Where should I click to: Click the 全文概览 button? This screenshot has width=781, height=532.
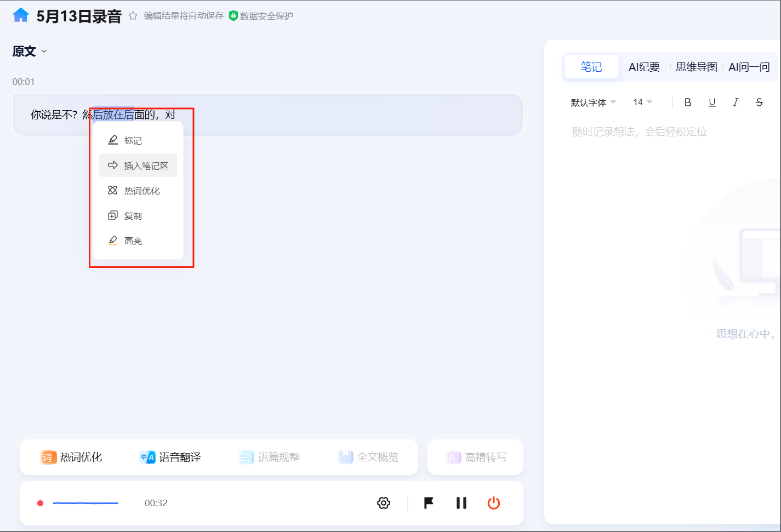click(368, 457)
